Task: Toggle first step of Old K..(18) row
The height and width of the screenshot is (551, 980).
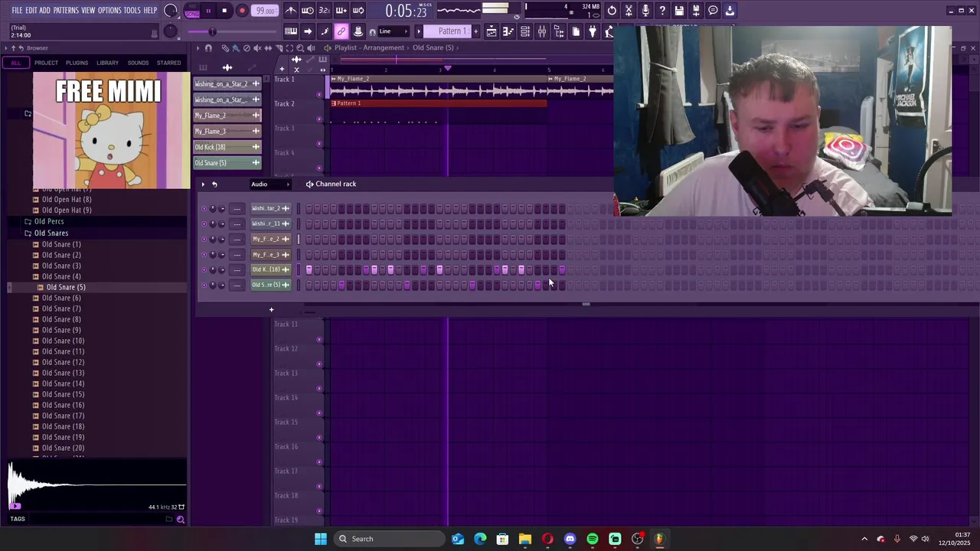Action: [309, 269]
